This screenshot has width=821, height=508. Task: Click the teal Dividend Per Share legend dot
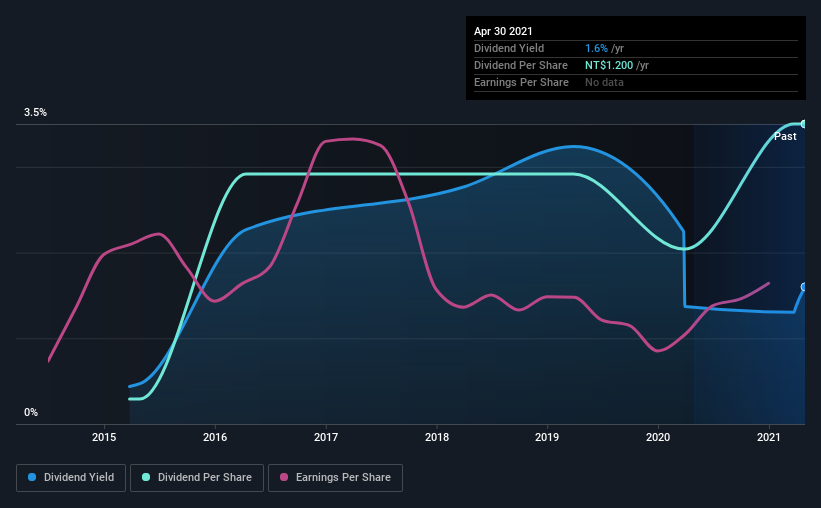coord(146,477)
